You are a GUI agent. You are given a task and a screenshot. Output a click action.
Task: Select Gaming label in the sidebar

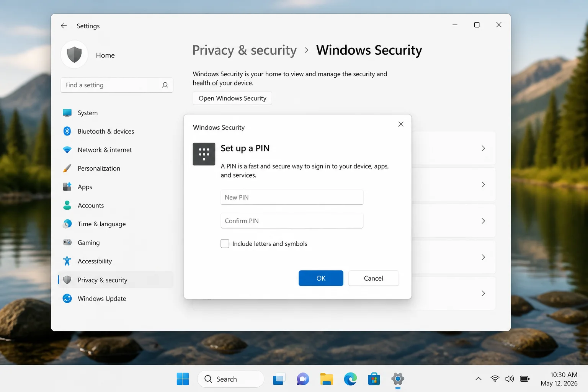pos(88,243)
